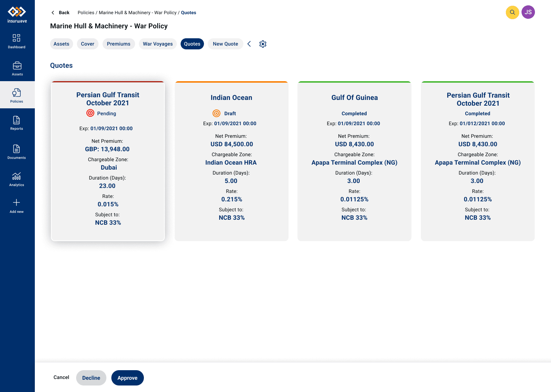The width and height of the screenshot is (551, 392).
Task: Select the Cover tab
Action: point(88,44)
